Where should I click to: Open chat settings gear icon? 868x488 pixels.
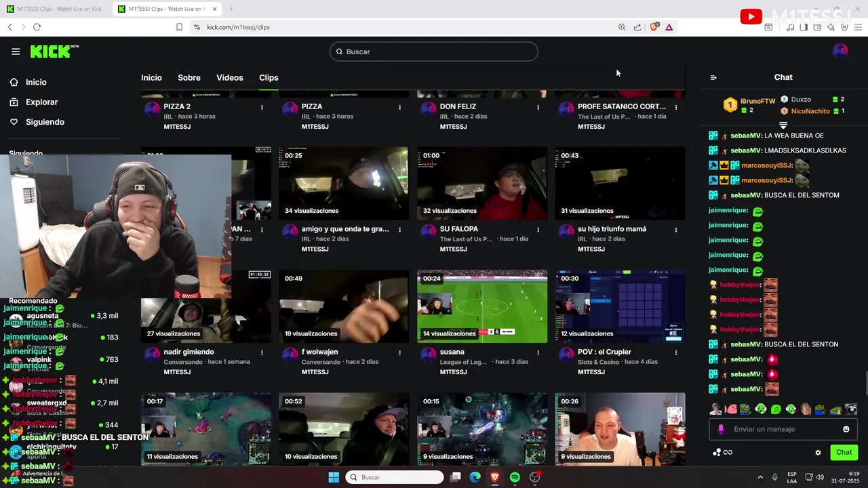pos(818,453)
